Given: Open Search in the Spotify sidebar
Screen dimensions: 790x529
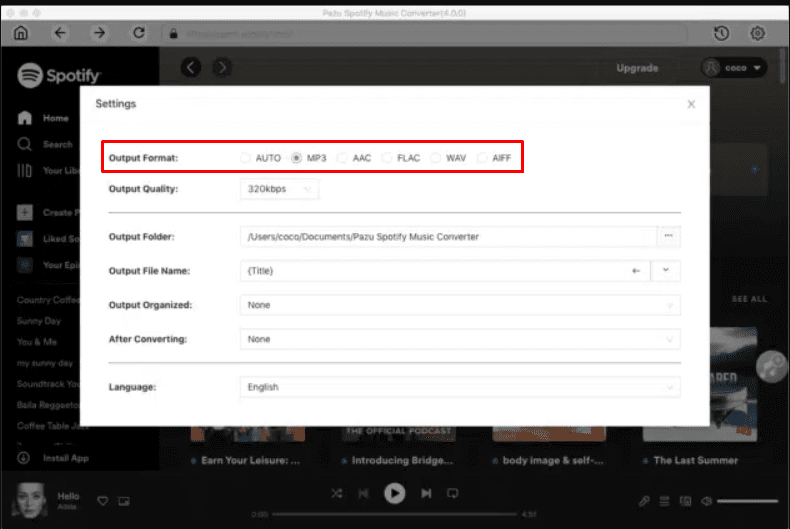Looking at the screenshot, I should (45, 145).
